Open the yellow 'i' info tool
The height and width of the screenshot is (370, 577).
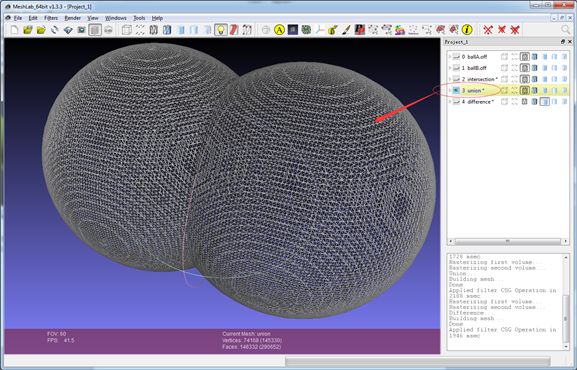point(467,30)
